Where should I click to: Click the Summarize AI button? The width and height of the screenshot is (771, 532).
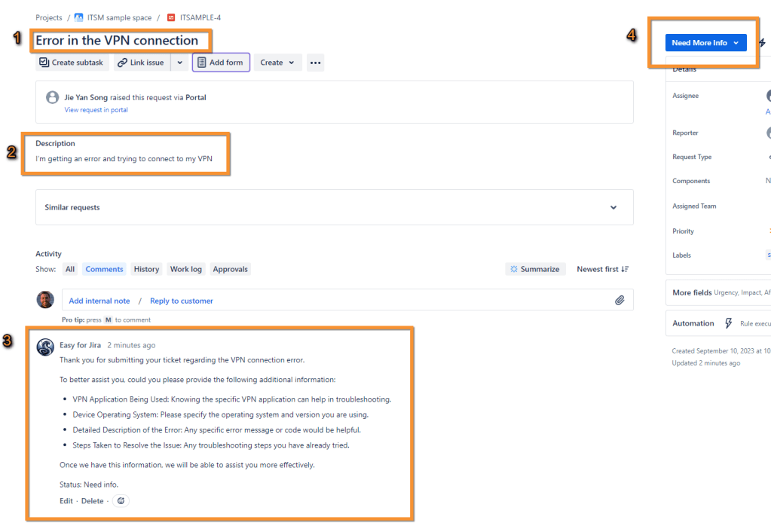pos(534,269)
